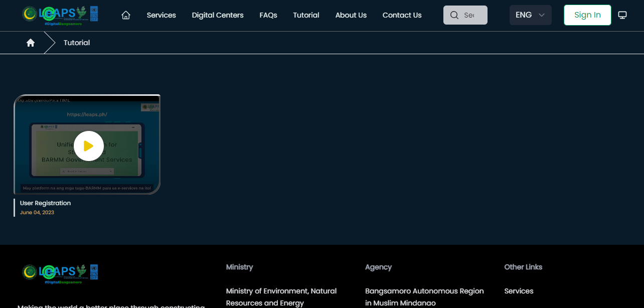Open Services under Other Links
Viewport: 644px width, 308px height.
tap(519, 291)
